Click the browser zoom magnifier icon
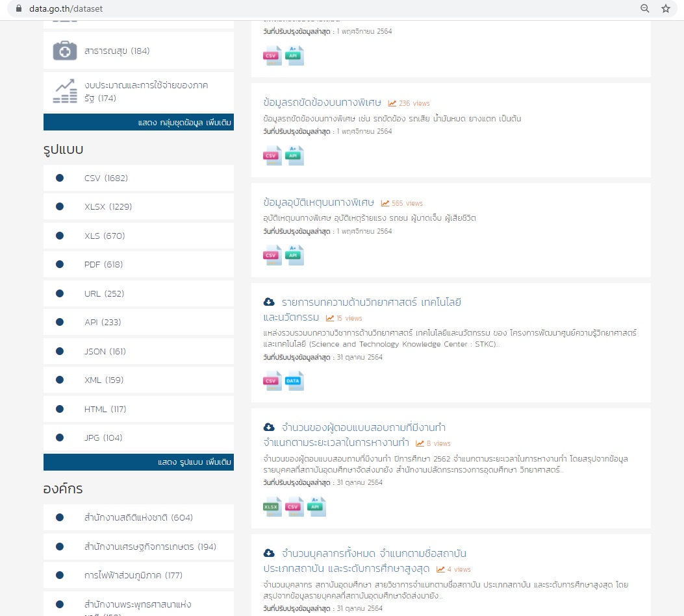Image resolution: width=684 pixels, height=616 pixels. (x=644, y=8)
